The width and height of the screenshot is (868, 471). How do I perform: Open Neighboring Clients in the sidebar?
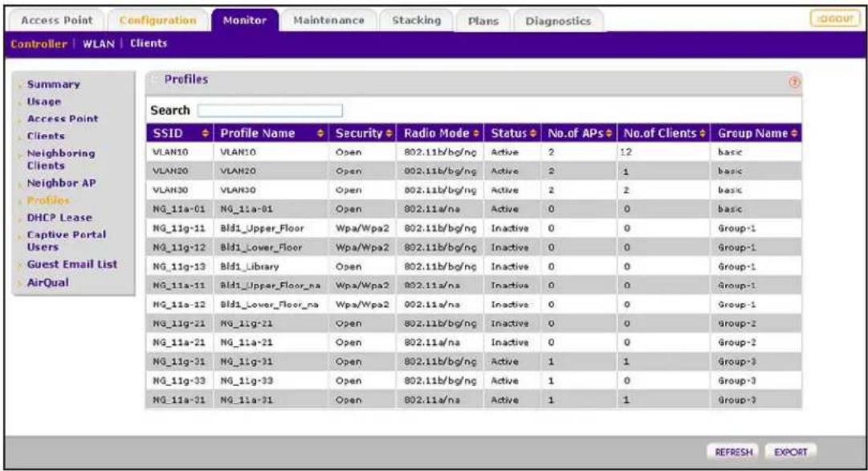coord(61,160)
